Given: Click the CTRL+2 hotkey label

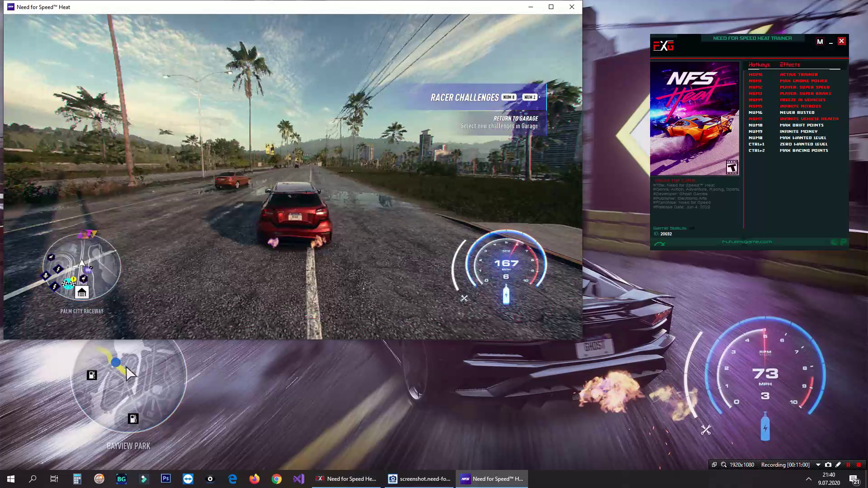Looking at the screenshot, I should (756, 150).
